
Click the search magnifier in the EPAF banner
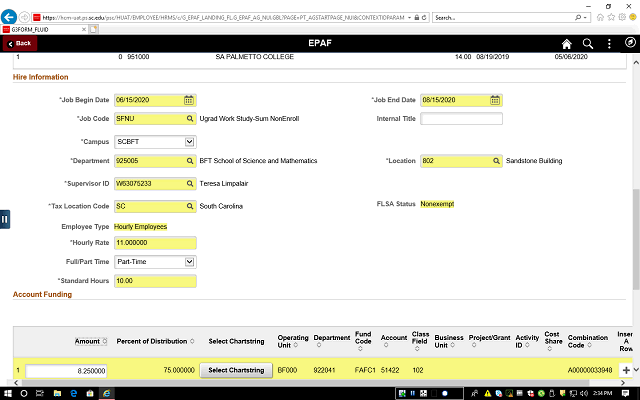588,44
